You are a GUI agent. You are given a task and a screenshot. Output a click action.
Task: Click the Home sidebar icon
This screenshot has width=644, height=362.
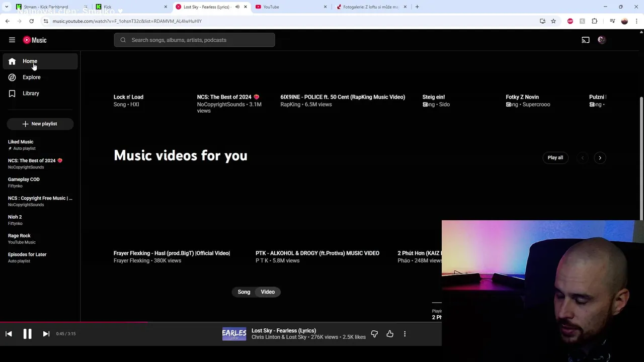coord(12,61)
